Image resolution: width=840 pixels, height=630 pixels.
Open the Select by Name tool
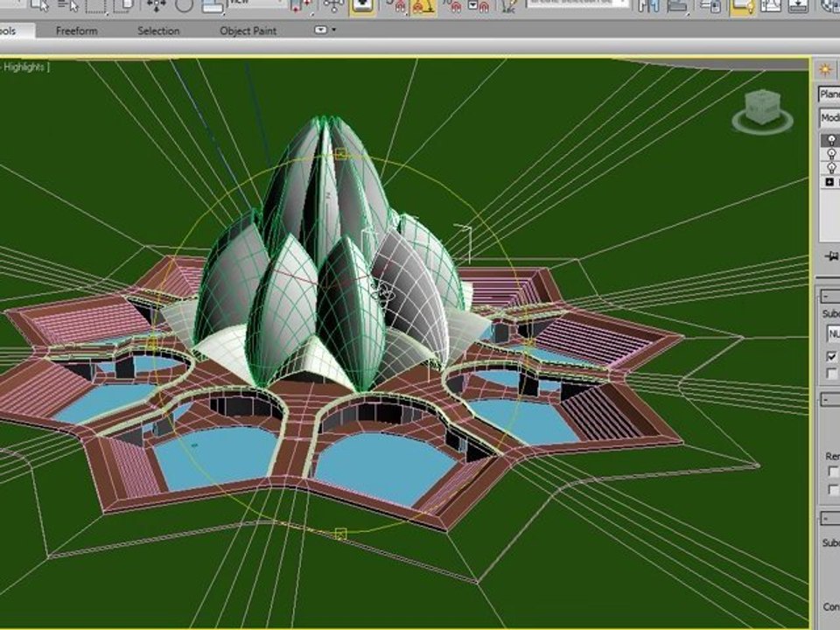click(68, 5)
